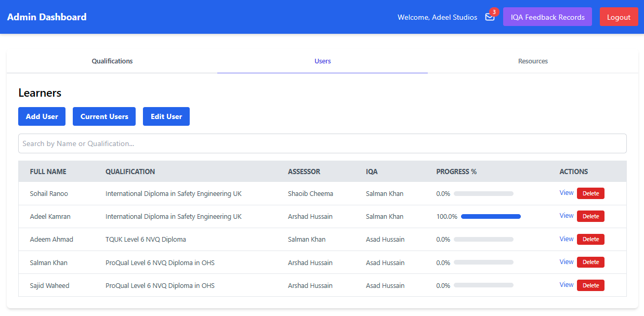Viewport: 644px width, 316px height.
Task: Focus the Search by Name or Qualification field
Action: click(x=322, y=143)
